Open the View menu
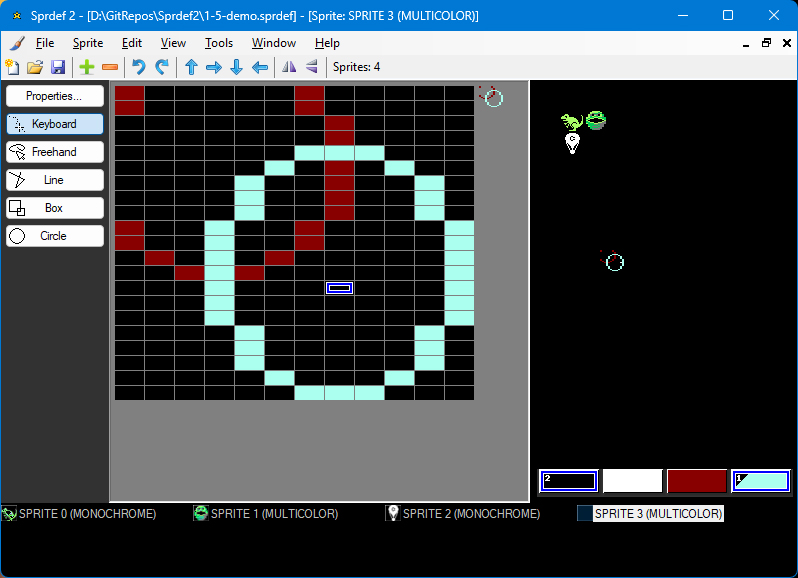The width and height of the screenshot is (798, 578). [x=173, y=43]
